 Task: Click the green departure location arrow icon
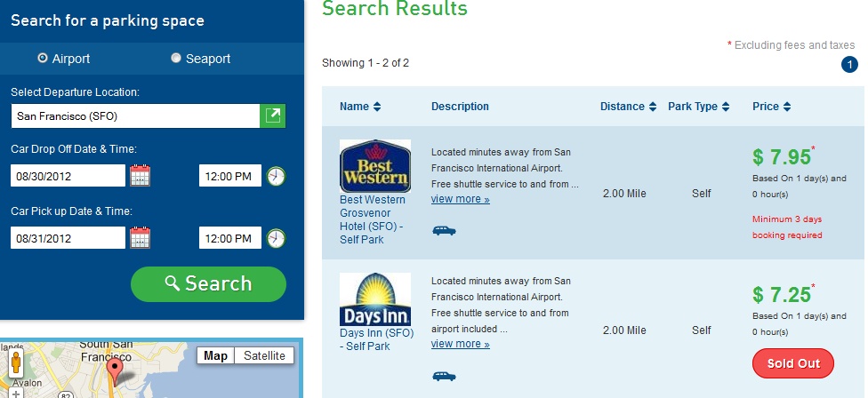273,115
